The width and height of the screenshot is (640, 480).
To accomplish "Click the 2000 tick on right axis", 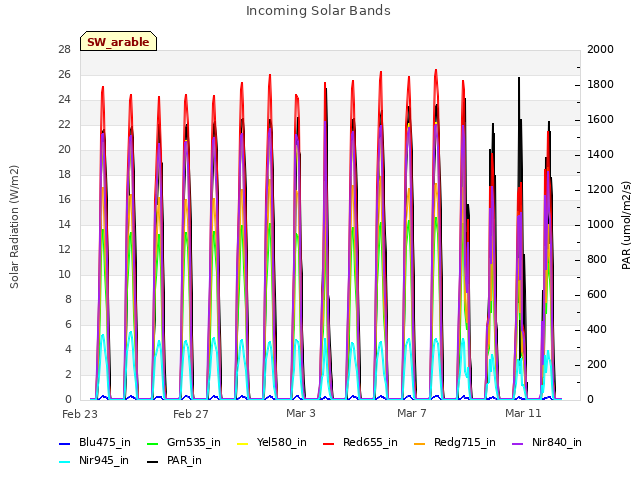I will pyautogui.click(x=600, y=49).
